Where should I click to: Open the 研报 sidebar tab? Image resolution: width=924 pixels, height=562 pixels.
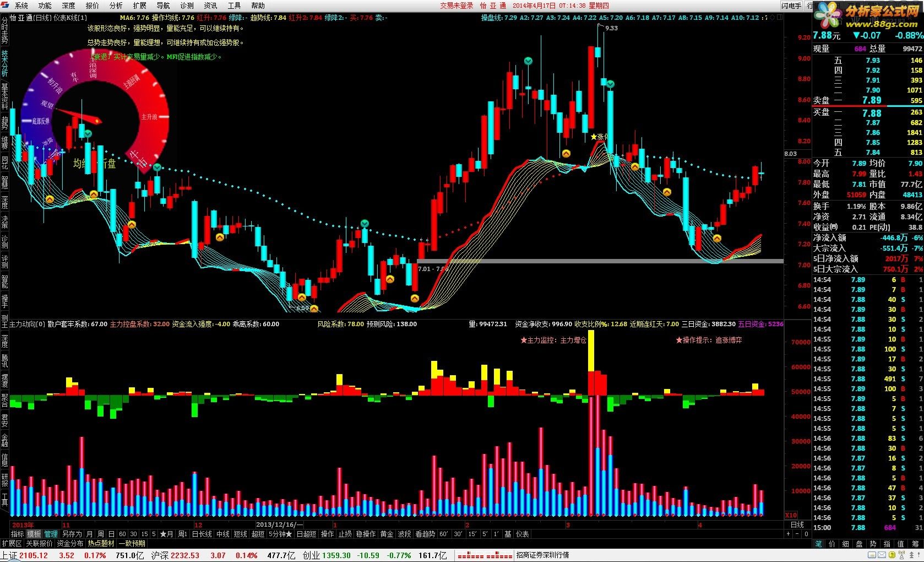click(x=4, y=480)
